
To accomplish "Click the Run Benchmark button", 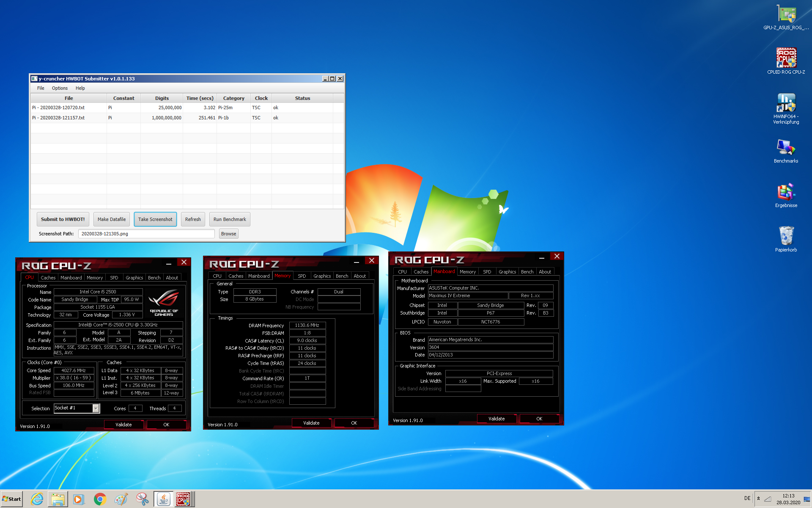I will coord(230,219).
